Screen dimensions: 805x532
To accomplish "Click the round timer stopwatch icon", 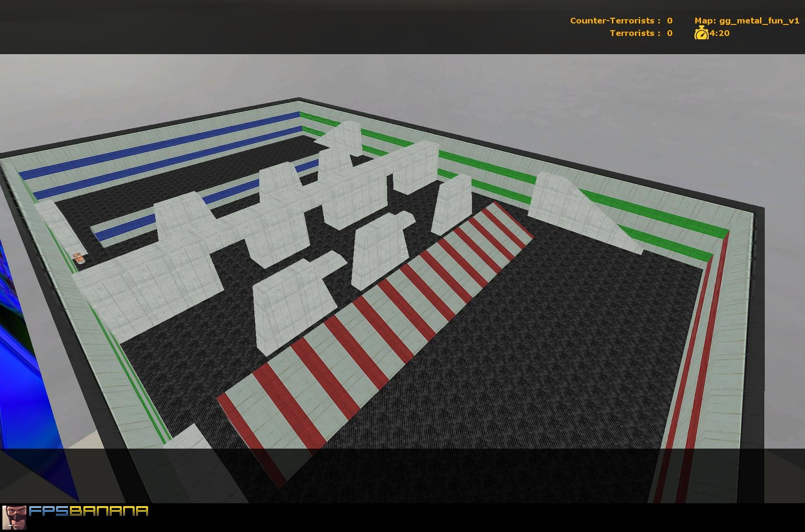I will pyautogui.click(x=701, y=33).
